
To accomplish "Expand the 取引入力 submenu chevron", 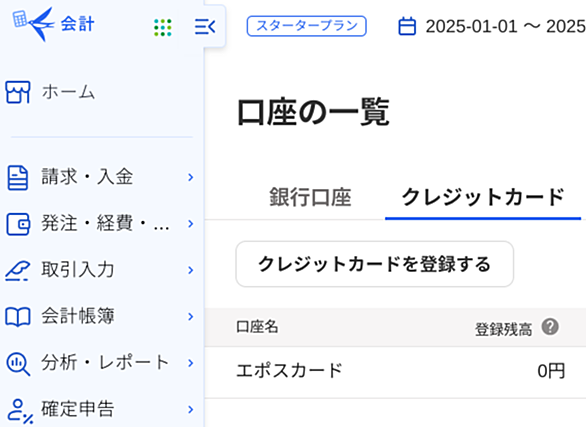I will coord(191,270).
